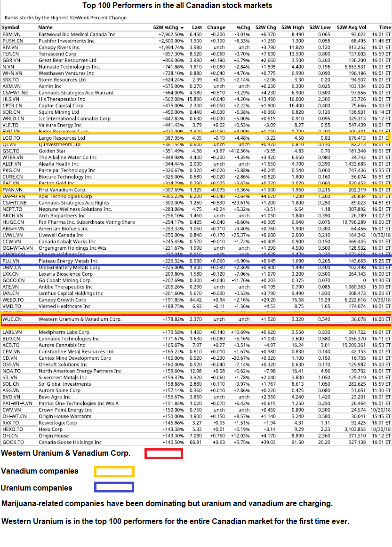The height and width of the screenshot is (547, 392).
Task: Click the %Chg column header
Action: pyautogui.click(x=243, y=27)
